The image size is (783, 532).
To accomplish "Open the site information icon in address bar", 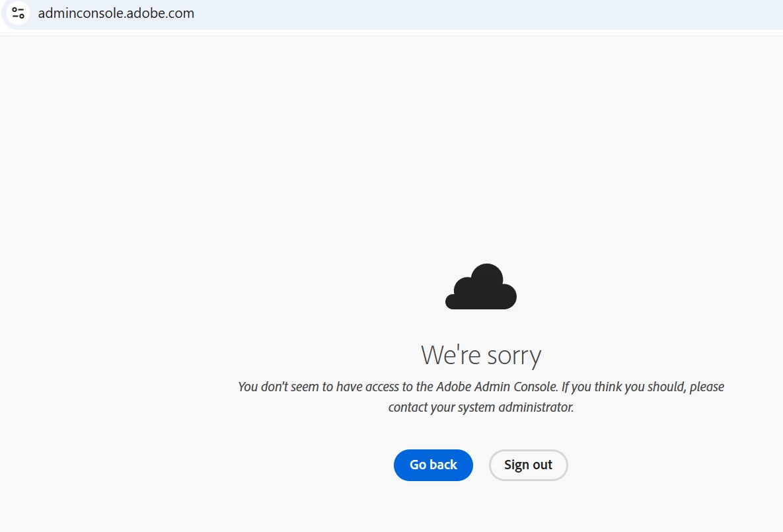I will click(x=18, y=13).
